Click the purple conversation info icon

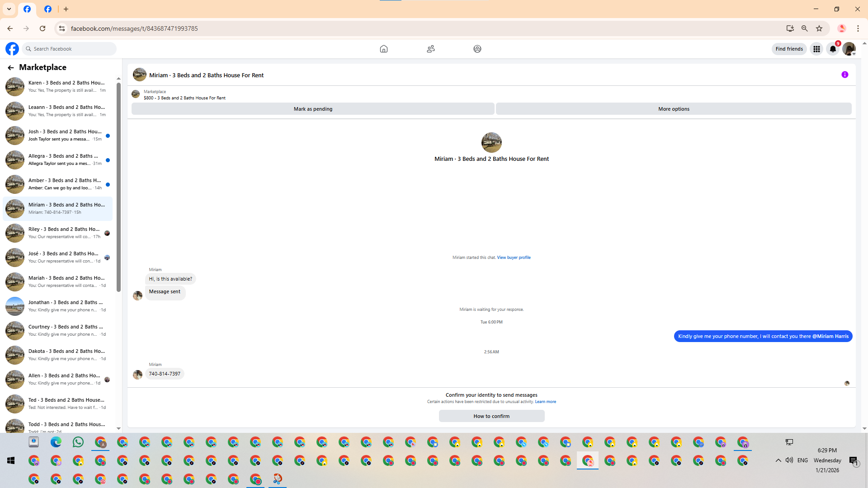844,75
